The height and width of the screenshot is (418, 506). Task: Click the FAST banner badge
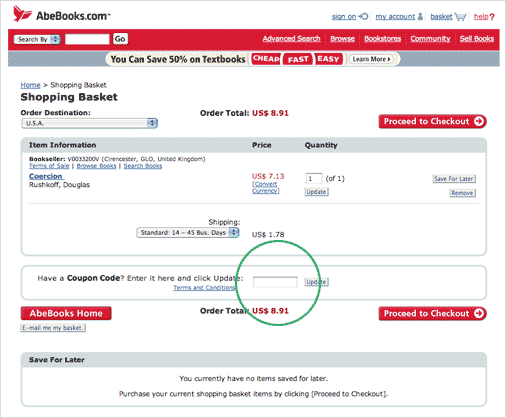tap(298, 59)
